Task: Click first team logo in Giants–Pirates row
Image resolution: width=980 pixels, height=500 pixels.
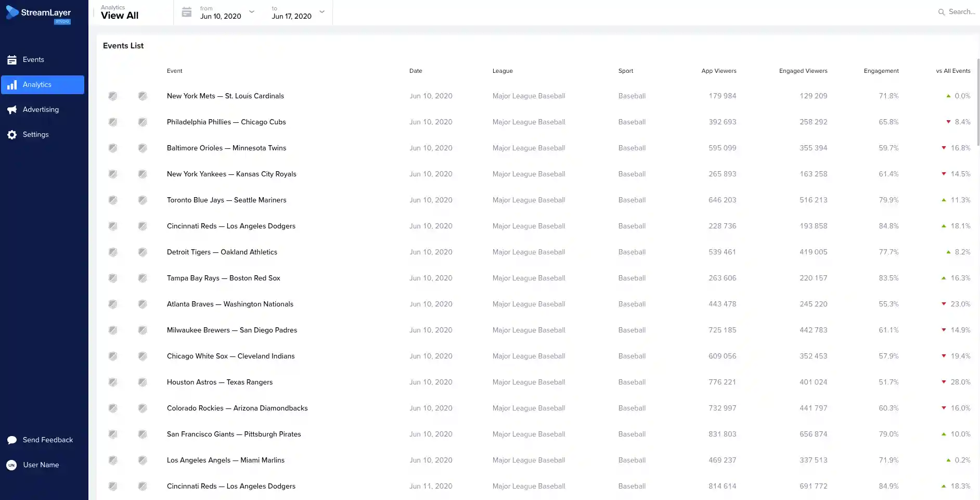Action: click(113, 434)
